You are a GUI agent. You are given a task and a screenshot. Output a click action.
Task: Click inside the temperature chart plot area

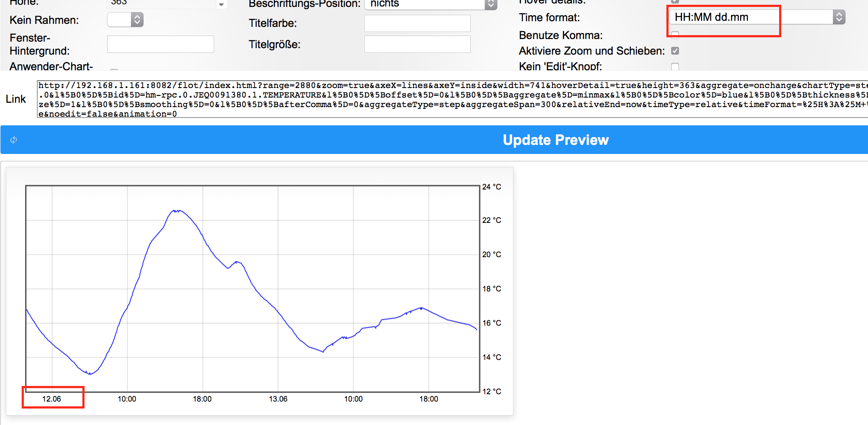pos(253,289)
